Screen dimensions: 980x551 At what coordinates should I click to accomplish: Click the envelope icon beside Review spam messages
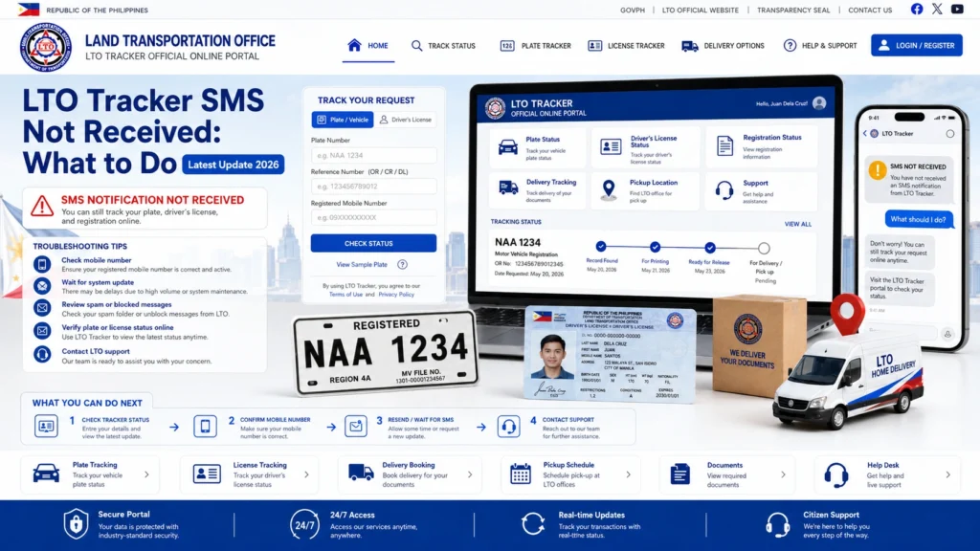point(42,308)
